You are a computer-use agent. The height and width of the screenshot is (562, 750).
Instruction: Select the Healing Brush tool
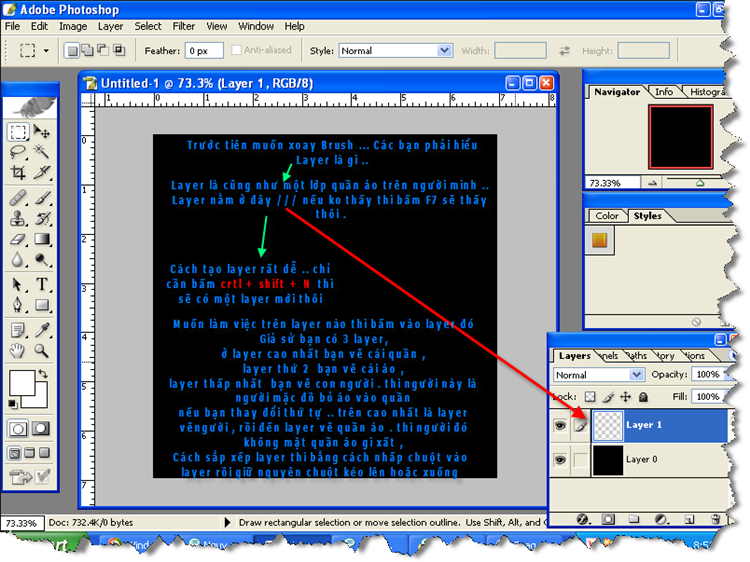[x=18, y=198]
